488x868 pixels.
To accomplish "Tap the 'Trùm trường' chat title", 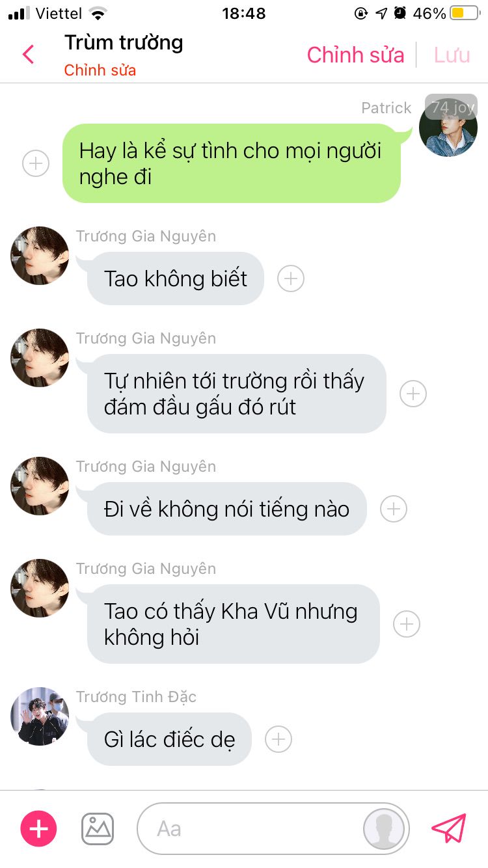I will [x=124, y=43].
